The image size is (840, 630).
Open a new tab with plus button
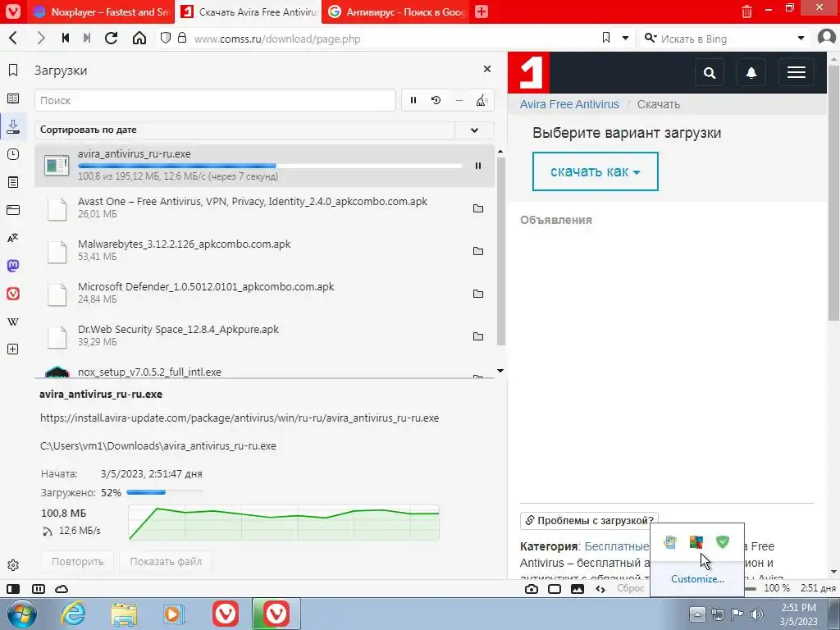(482, 11)
